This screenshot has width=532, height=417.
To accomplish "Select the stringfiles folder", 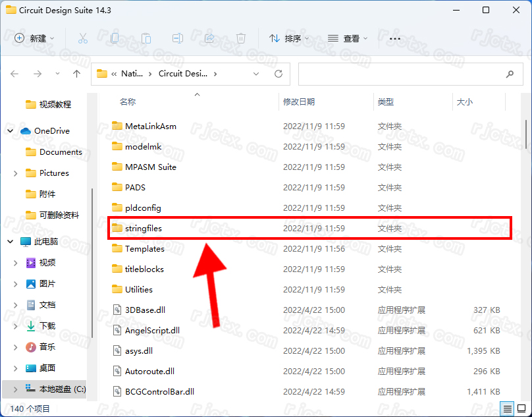I will tap(144, 229).
